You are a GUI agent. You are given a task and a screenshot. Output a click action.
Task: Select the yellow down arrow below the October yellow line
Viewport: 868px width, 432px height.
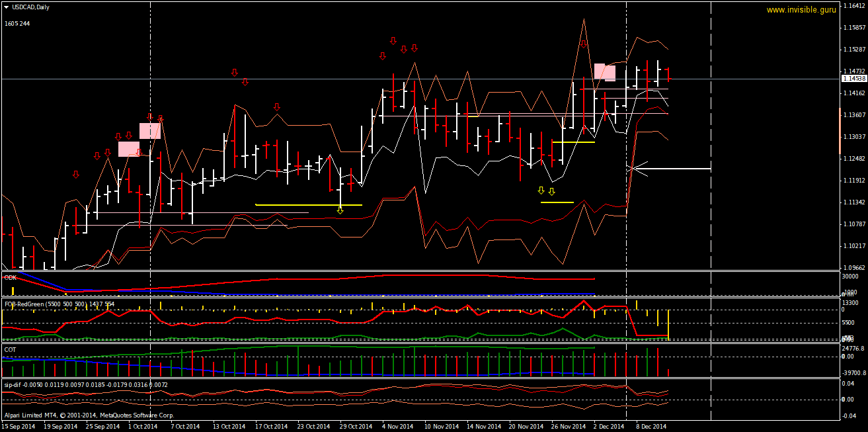click(340, 210)
